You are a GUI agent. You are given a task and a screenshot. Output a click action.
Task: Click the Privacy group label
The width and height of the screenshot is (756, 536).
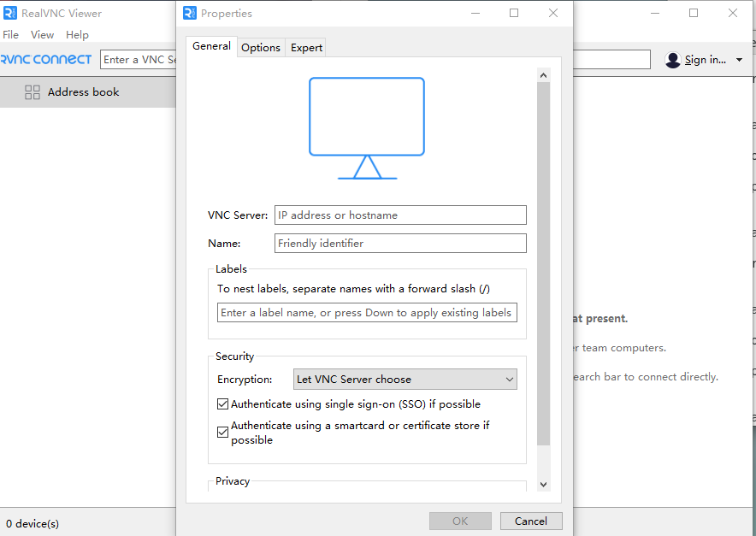coord(233,481)
